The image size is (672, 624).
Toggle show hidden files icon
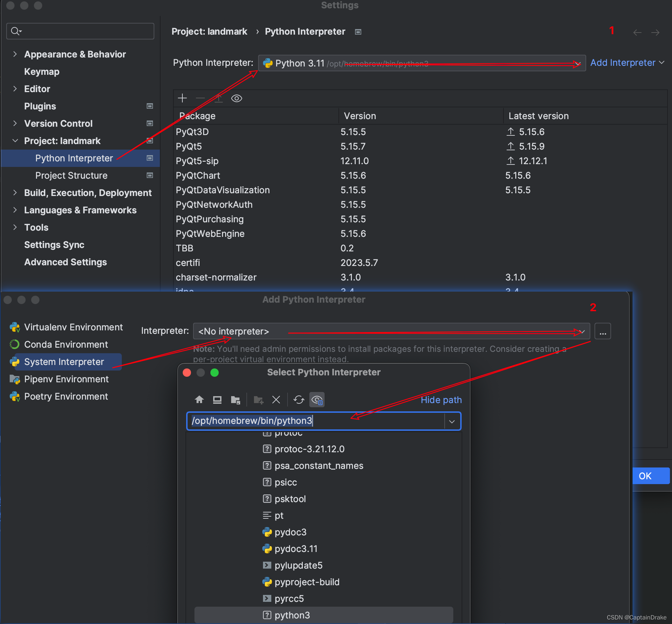(317, 400)
